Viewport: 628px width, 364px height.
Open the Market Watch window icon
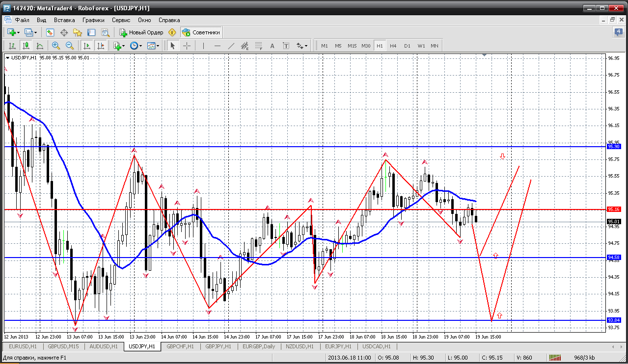(50, 32)
